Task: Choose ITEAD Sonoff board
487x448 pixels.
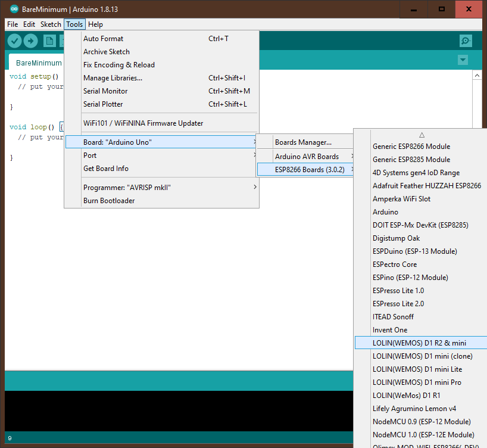Action: (x=421, y=316)
